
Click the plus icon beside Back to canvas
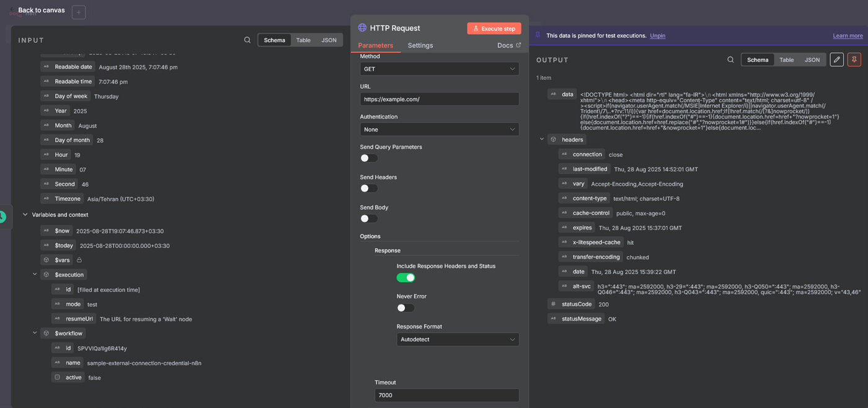point(79,12)
